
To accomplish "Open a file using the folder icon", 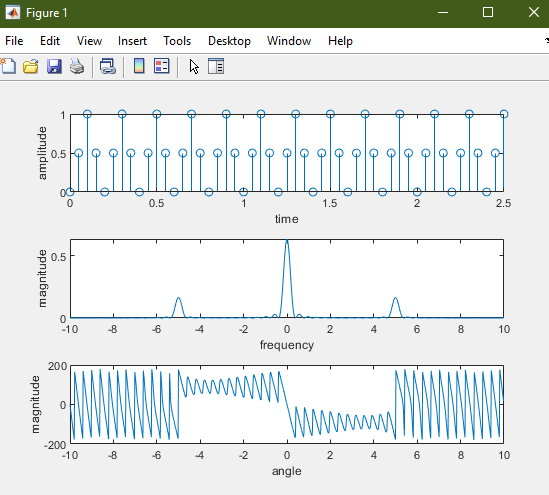I will (30, 66).
